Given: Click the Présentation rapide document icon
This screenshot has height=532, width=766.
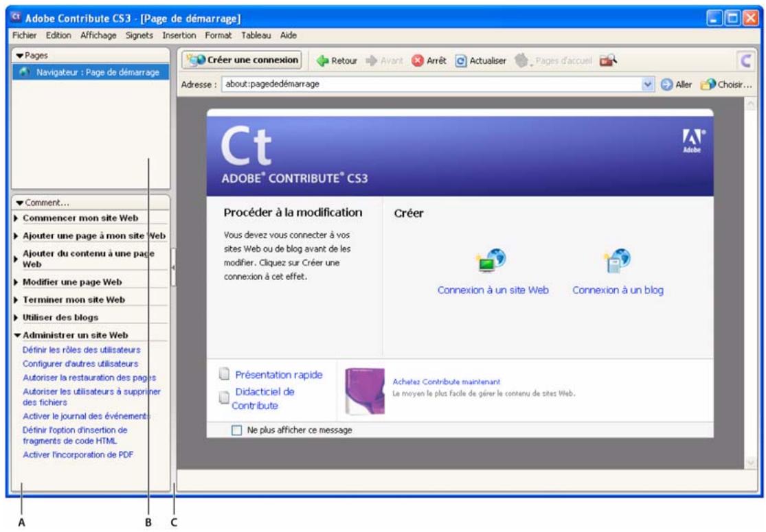Looking at the screenshot, I should tap(224, 374).
